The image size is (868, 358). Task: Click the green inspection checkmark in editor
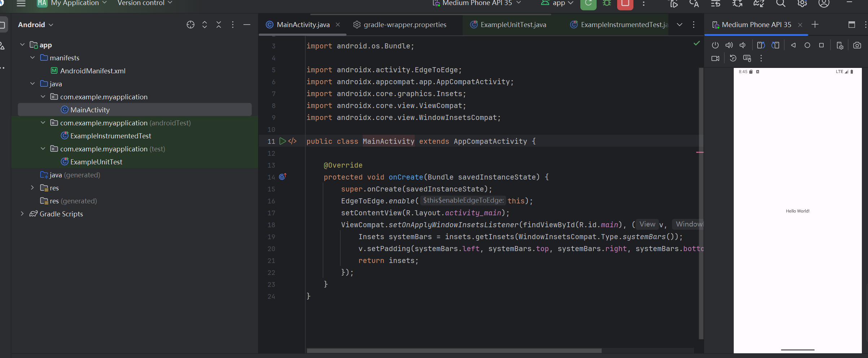697,43
